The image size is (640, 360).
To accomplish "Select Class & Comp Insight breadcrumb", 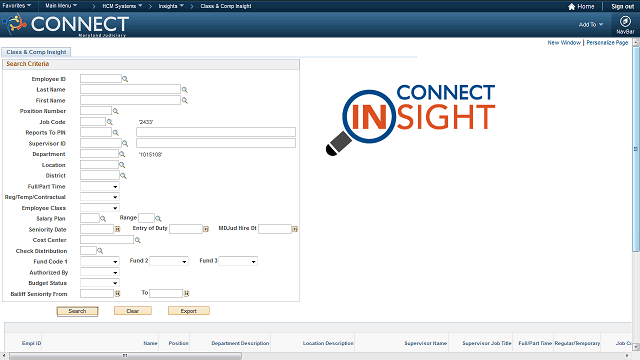I will click(226, 6).
